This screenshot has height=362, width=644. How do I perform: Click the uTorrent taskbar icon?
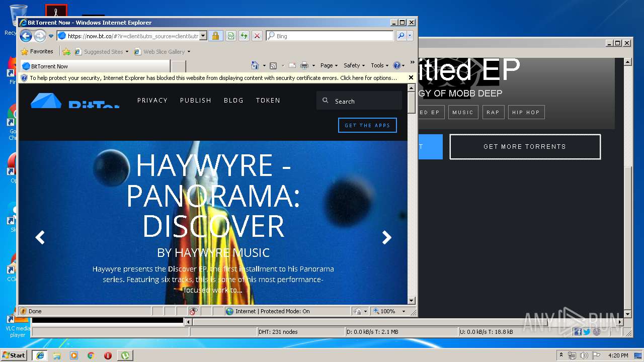pos(125,355)
